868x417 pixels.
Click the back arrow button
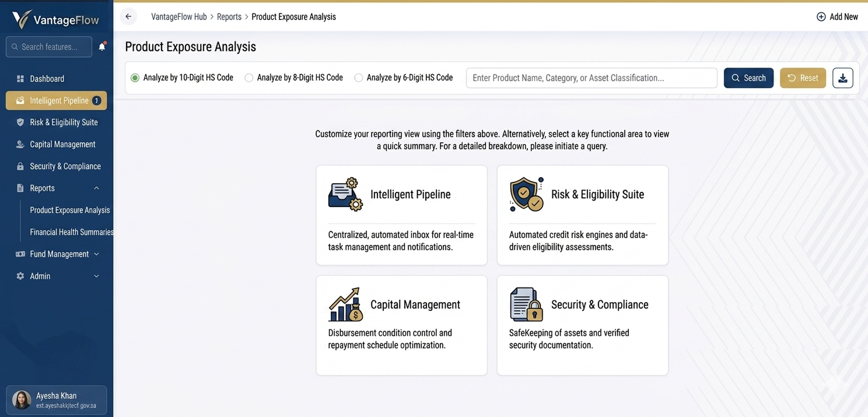tap(128, 17)
